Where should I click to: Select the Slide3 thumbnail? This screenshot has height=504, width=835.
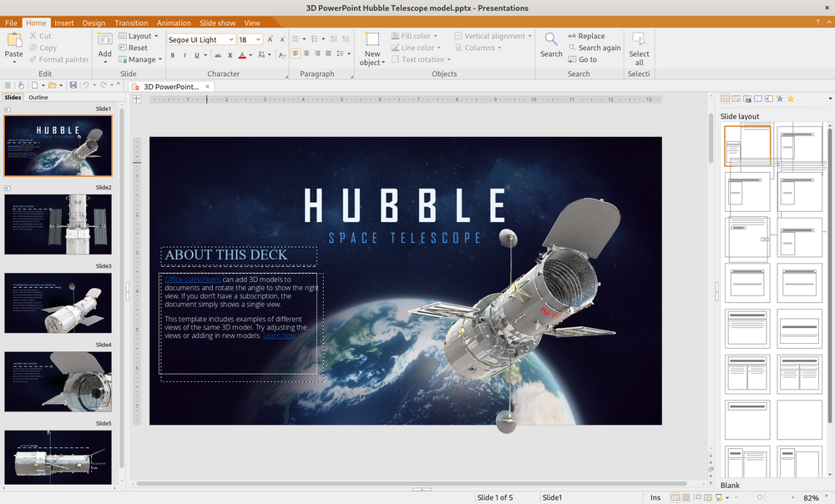point(58,303)
